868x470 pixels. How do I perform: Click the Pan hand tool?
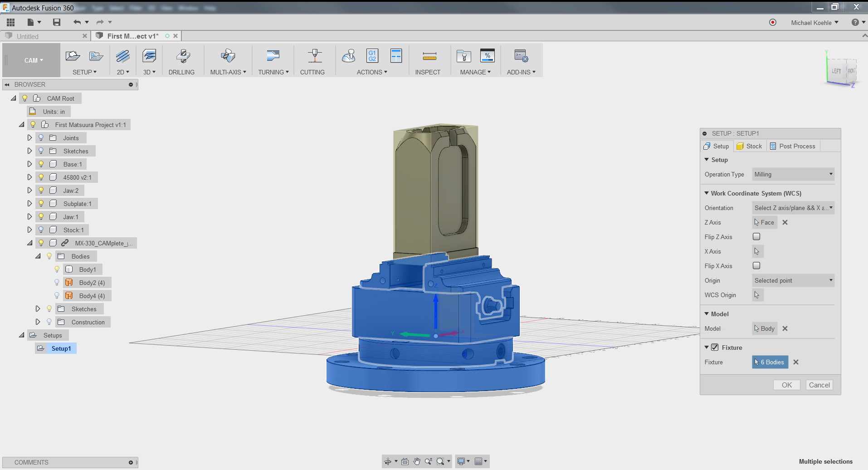[417, 461]
